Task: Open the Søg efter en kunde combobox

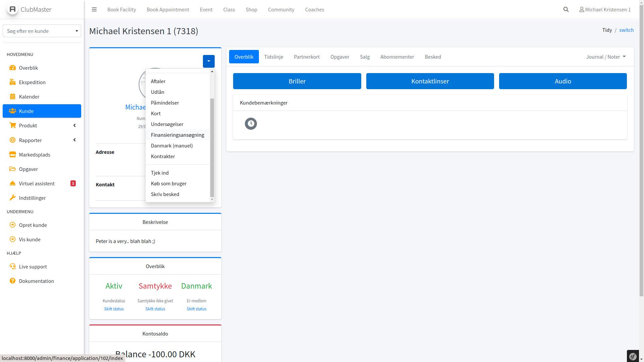Action: (42, 31)
